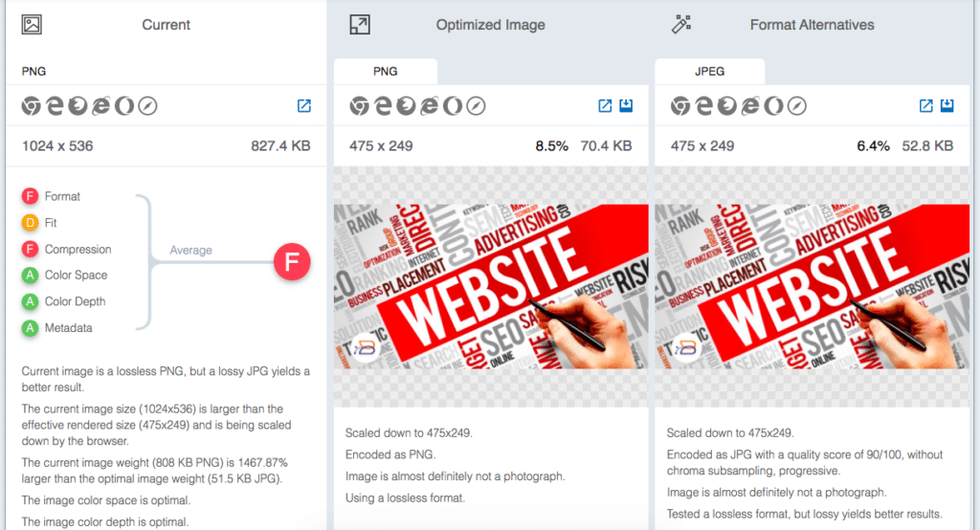Open current PNG image in new window
The width and height of the screenshot is (980, 530).
point(303,105)
